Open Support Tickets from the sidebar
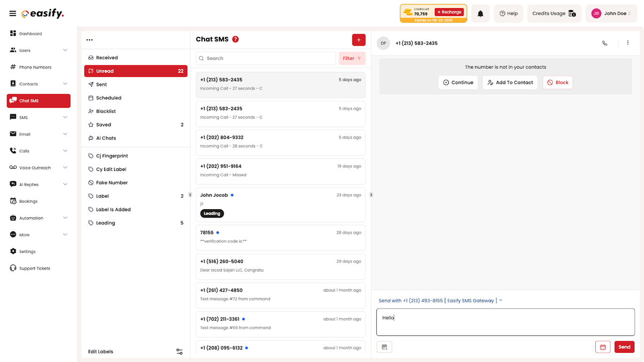Viewport: 644px width, 362px height. pyautogui.click(x=33, y=268)
